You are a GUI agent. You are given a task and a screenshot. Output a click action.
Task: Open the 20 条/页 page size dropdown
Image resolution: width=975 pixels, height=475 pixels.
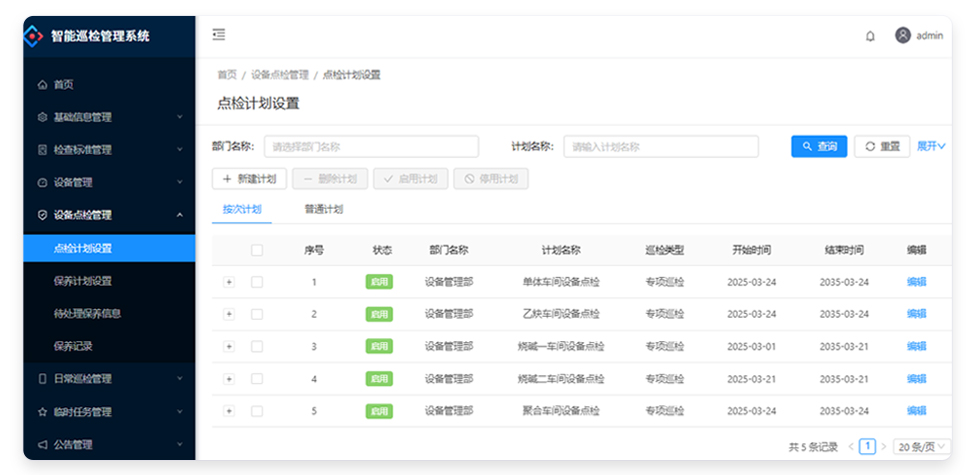click(x=920, y=447)
